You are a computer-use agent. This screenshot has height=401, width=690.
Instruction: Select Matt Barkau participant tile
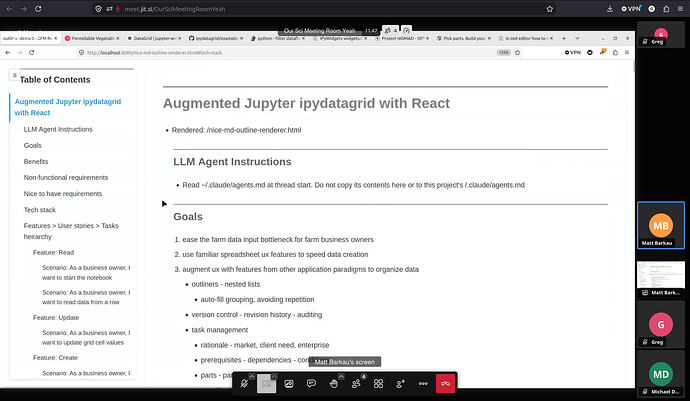(x=661, y=225)
